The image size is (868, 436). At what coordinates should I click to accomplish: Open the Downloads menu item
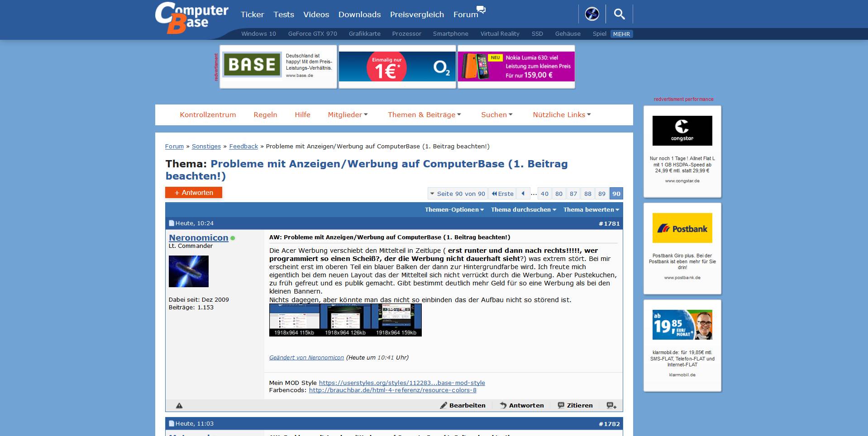(x=359, y=14)
